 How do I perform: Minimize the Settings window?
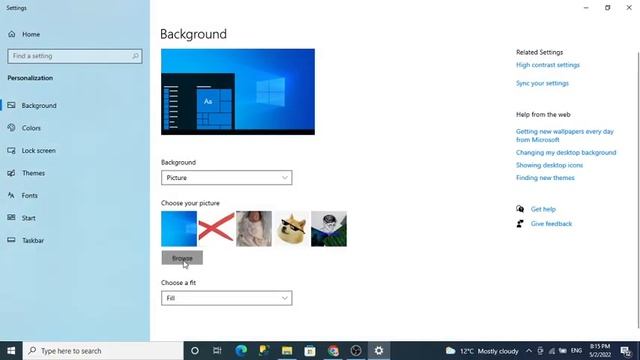click(x=586, y=8)
